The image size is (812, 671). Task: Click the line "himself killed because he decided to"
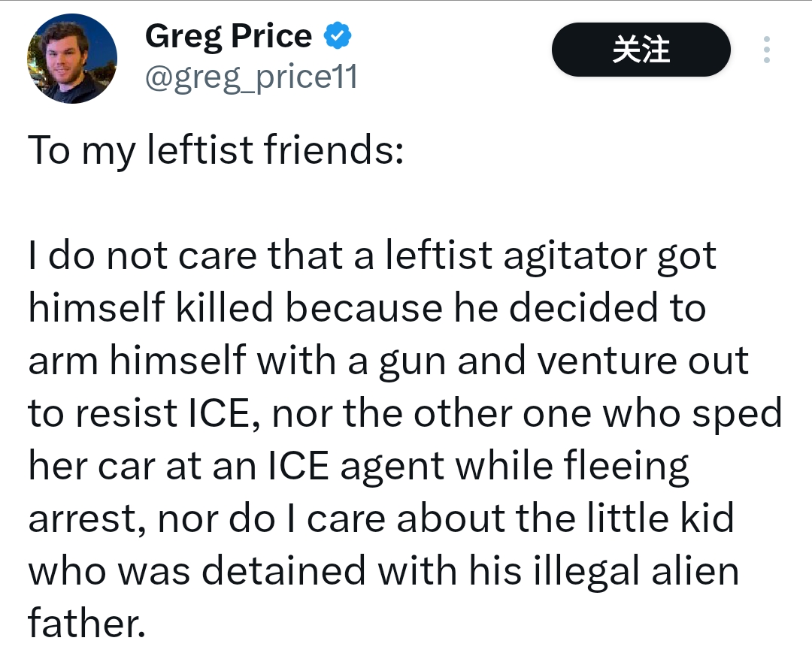coord(367,309)
